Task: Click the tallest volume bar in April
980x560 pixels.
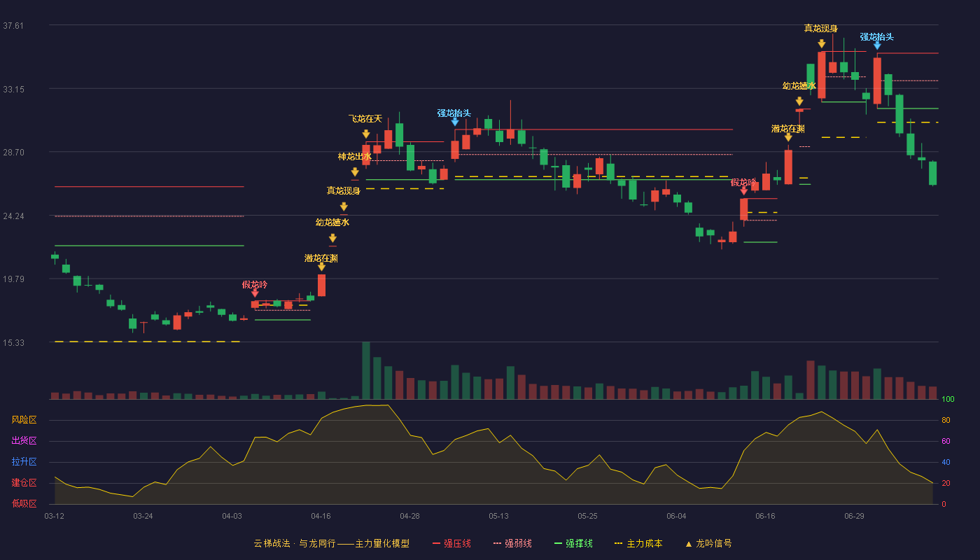Action: coord(366,370)
